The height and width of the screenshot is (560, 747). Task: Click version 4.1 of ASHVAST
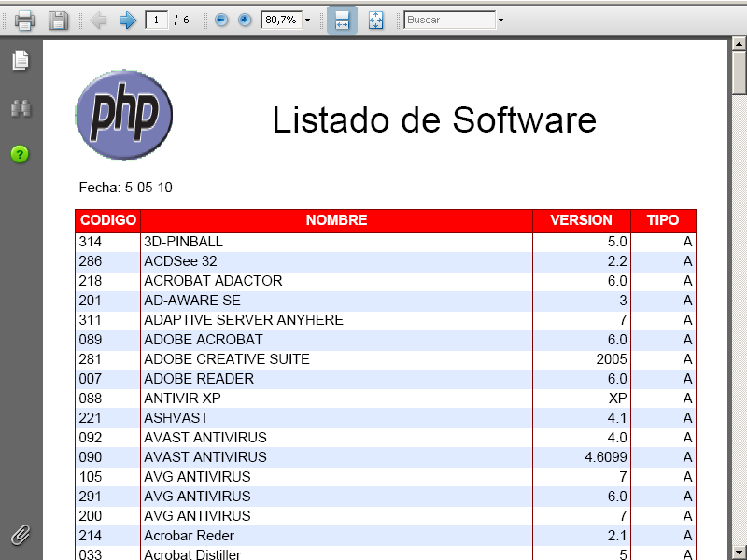tap(617, 417)
